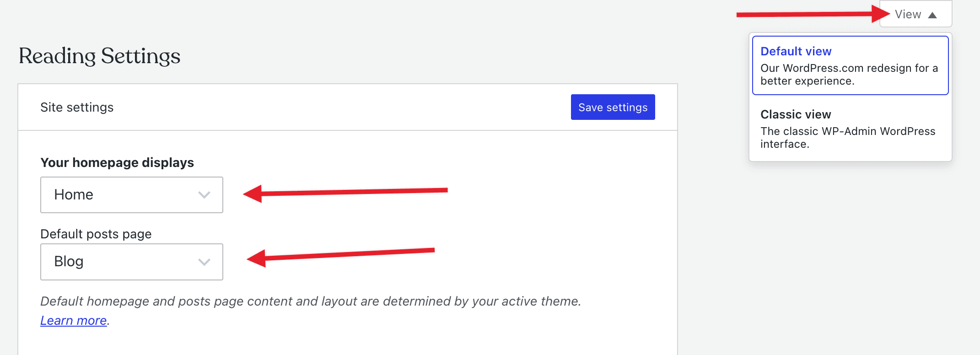Select Blog in the posts page selector

coord(132,262)
